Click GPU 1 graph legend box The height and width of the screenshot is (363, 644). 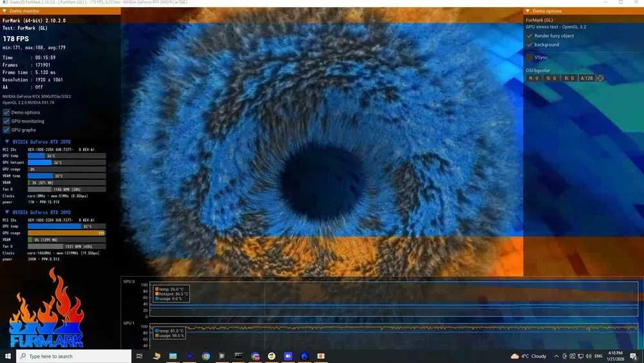click(169, 333)
